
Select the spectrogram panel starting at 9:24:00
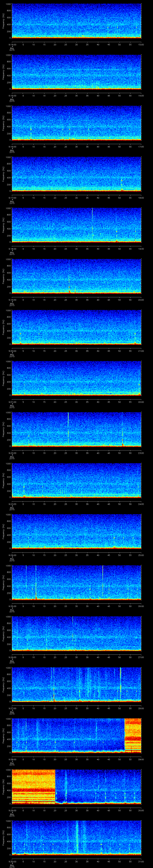[76, 531]
